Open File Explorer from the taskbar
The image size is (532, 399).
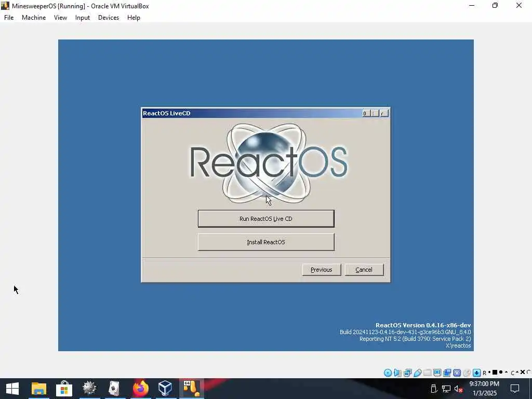tap(38, 389)
